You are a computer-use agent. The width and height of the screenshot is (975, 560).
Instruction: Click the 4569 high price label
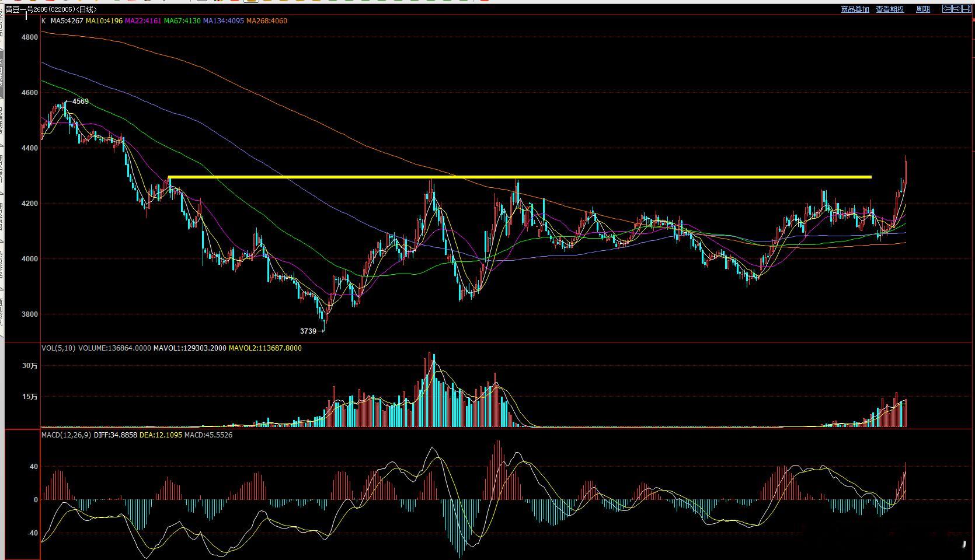pyautogui.click(x=81, y=101)
